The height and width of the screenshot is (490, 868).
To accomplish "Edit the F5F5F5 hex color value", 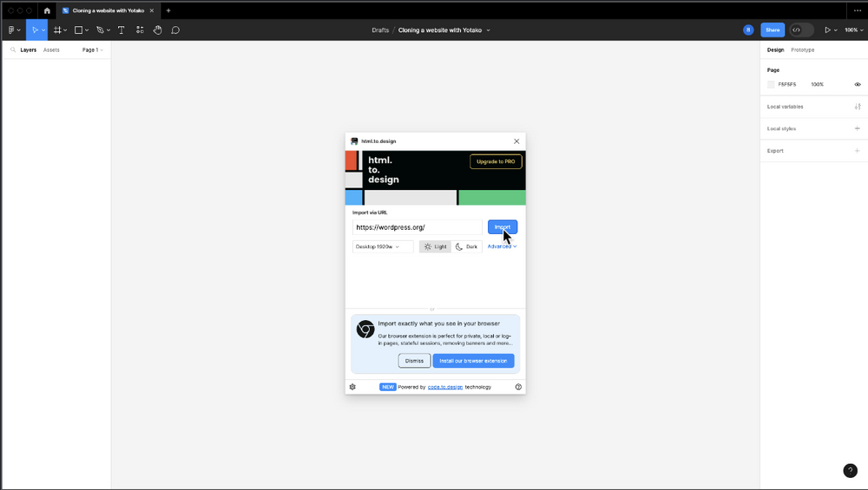I will point(786,85).
